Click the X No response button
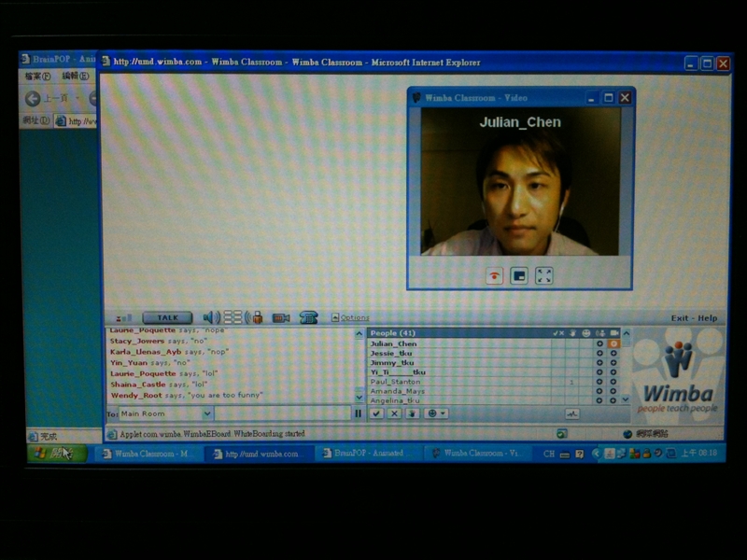This screenshot has height=560, width=747. tap(394, 413)
